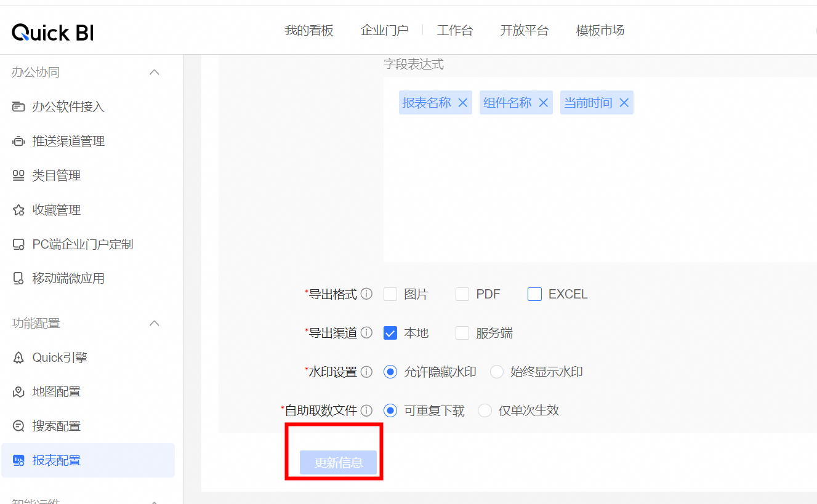Screen dimensions: 817x504
Task: Click the 更新信息 button
Action: click(x=338, y=463)
